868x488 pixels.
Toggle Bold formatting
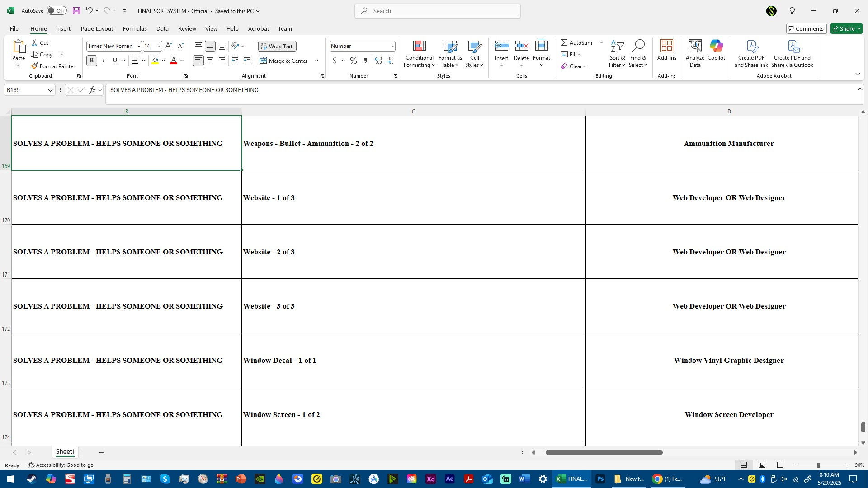[x=92, y=61]
